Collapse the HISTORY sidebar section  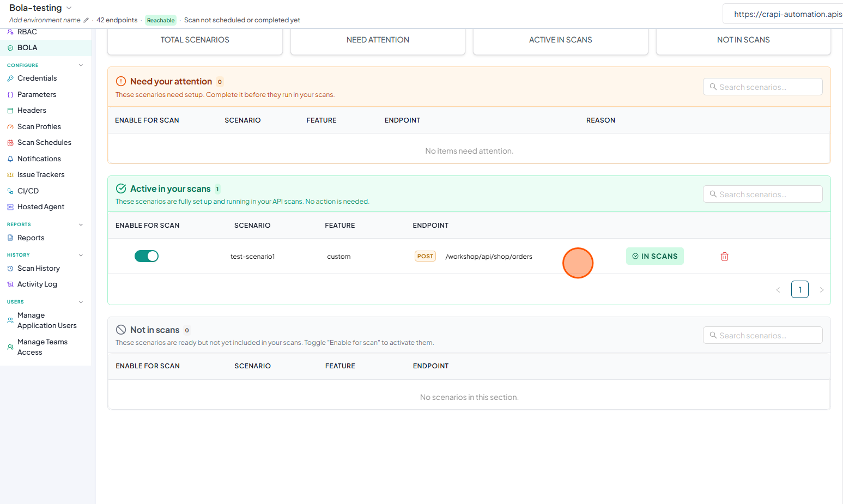coord(81,255)
